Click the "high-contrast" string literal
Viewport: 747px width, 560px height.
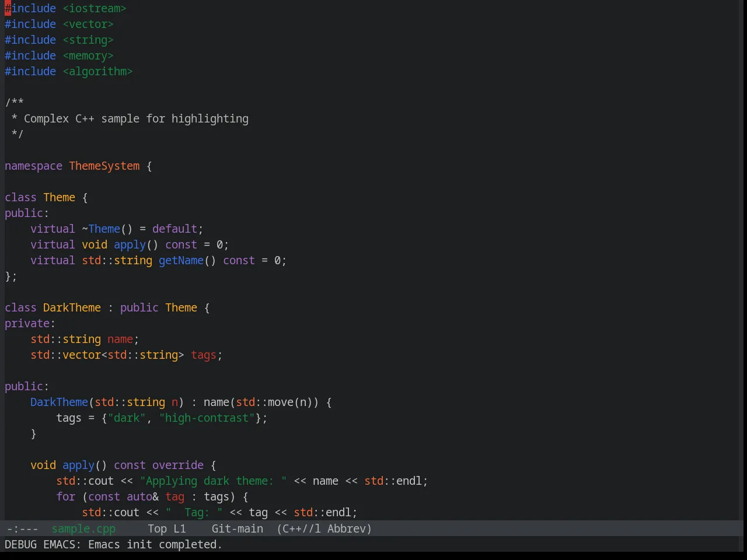tap(207, 418)
